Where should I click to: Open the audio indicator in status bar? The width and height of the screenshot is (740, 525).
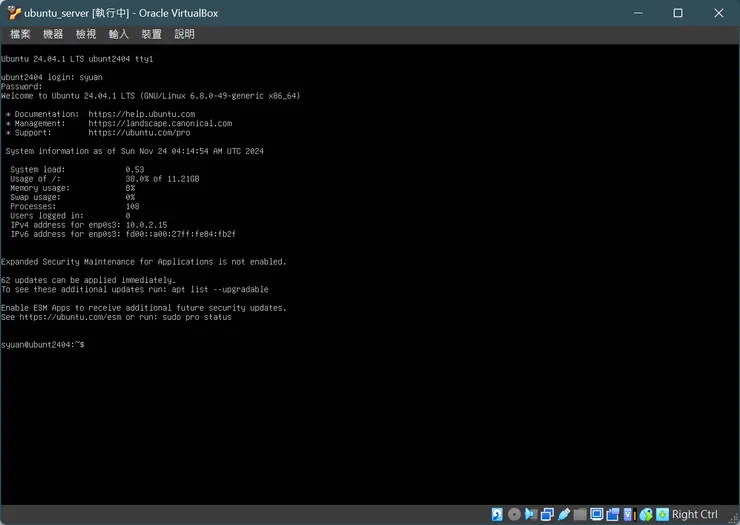531,514
